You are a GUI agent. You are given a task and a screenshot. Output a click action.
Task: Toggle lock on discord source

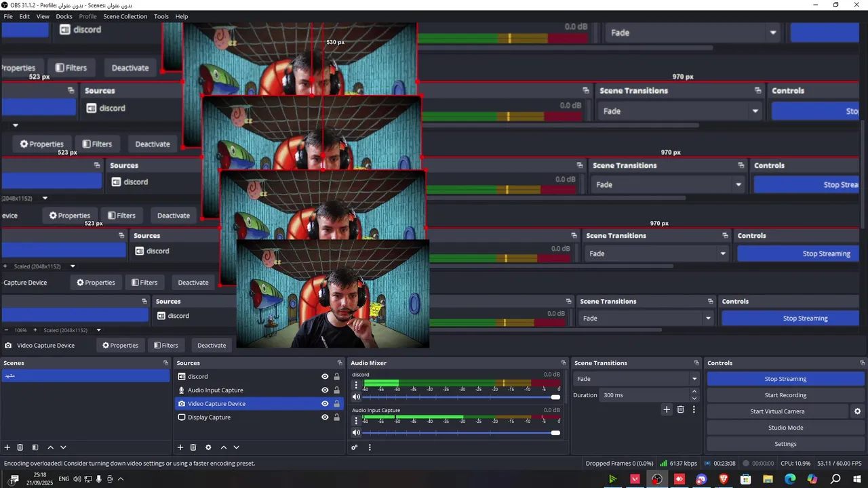coord(336,377)
